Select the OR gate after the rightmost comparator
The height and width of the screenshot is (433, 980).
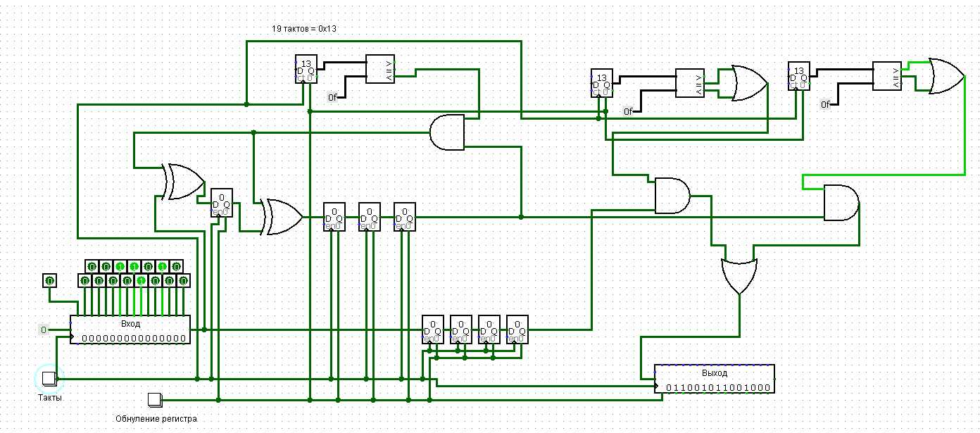click(x=947, y=76)
